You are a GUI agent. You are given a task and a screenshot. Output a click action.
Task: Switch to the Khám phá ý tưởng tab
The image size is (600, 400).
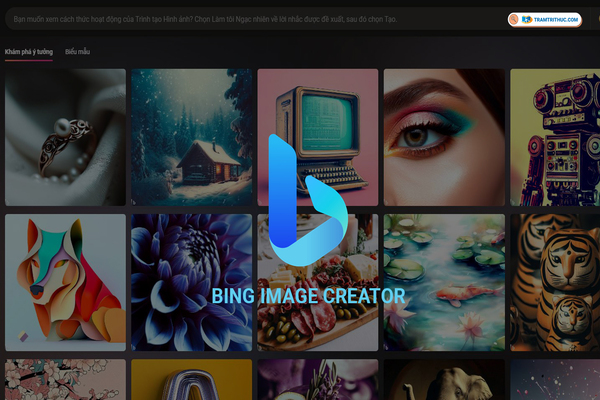tap(29, 52)
